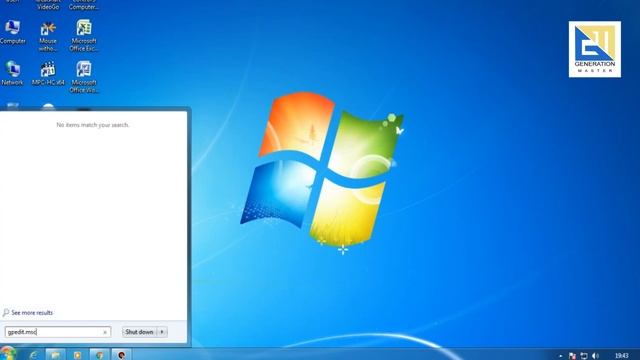The image size is (640, 360).
Task: Click the 'No items match your search' text
Action: [x=93, y=125]
